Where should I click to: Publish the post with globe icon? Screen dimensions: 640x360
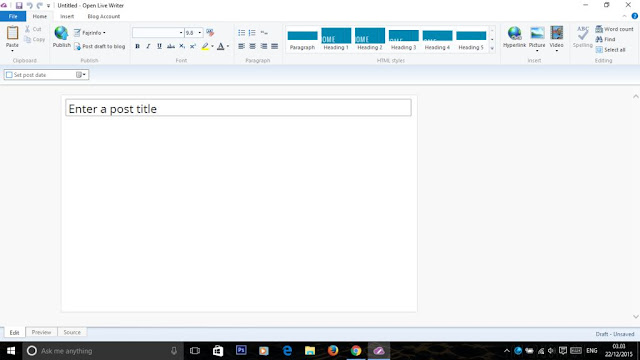61,37
